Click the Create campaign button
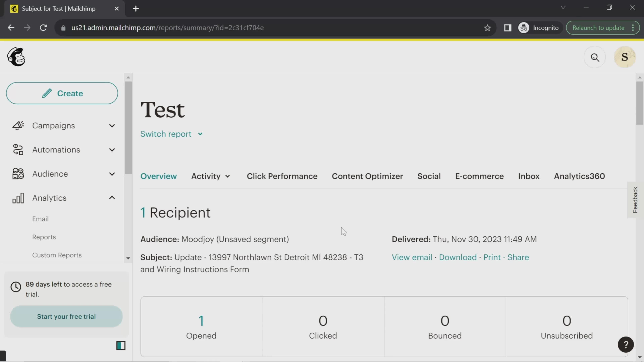Screen dimensions: 644x362 click(x=62, y=93)
